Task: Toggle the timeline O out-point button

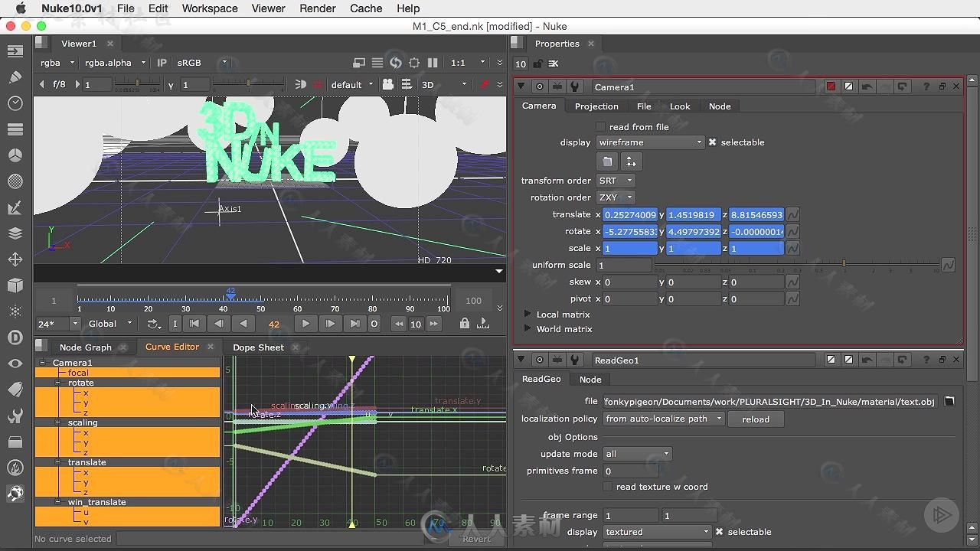Action: tap(374, 324)
